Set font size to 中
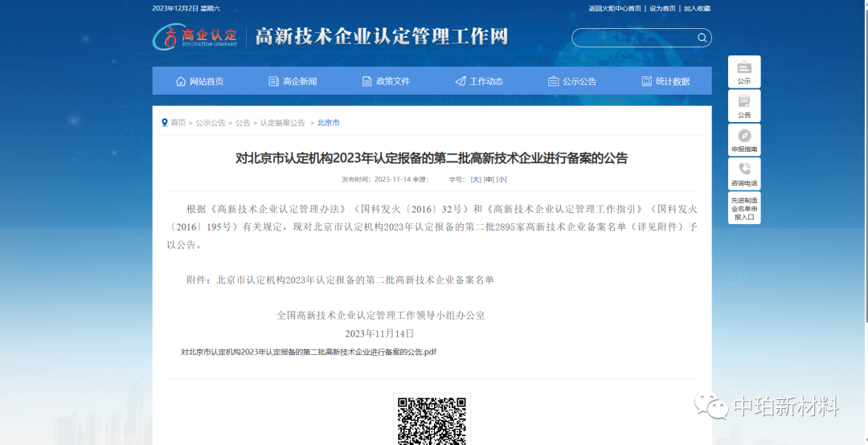 click(x=489, y=179)
